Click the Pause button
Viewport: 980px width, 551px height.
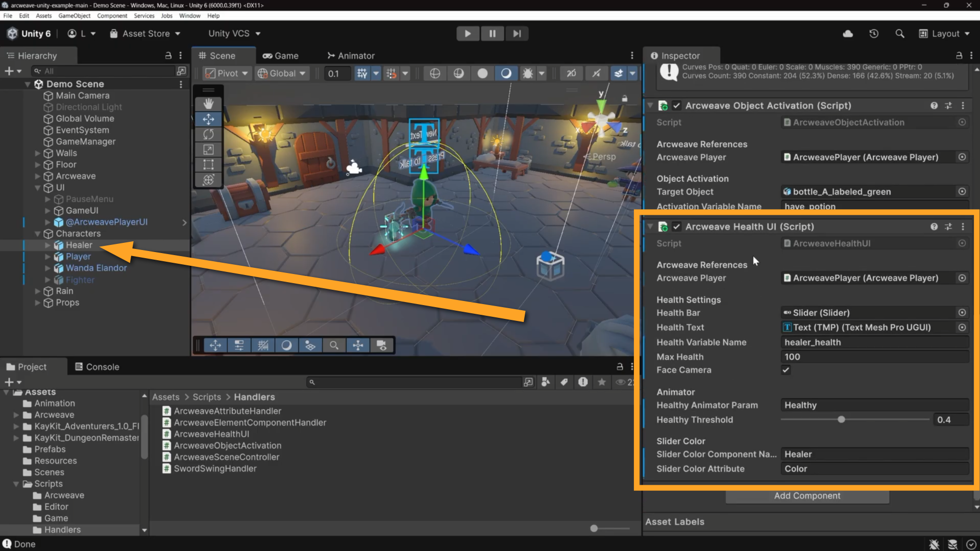click(493, 34)
